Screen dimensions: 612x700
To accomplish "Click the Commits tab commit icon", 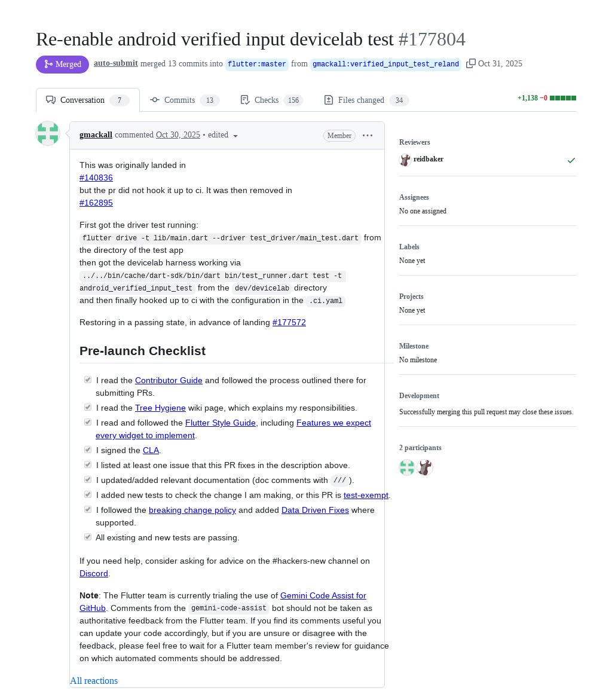I will tap(155, 100).
